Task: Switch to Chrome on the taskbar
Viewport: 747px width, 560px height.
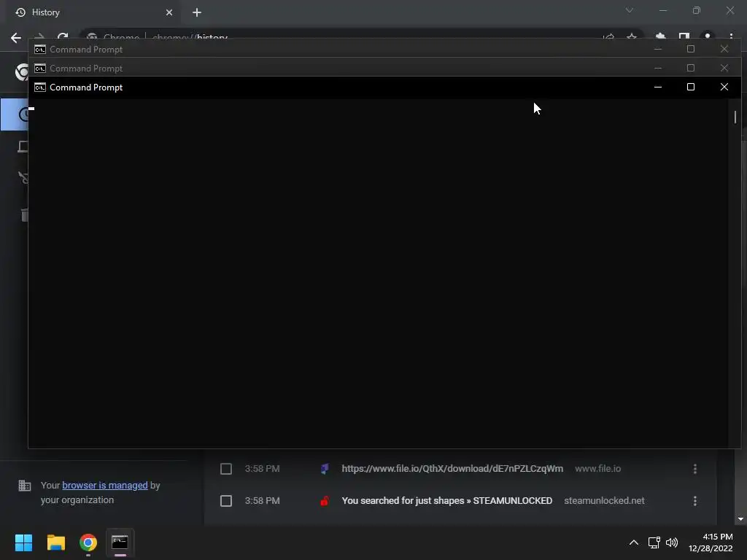Action: 88,542
